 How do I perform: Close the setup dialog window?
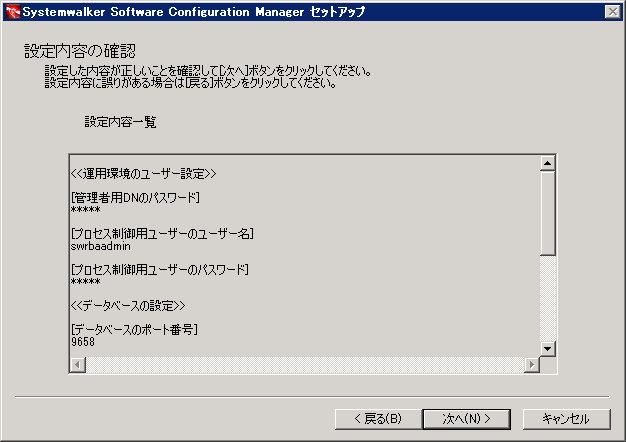(613, 12)
